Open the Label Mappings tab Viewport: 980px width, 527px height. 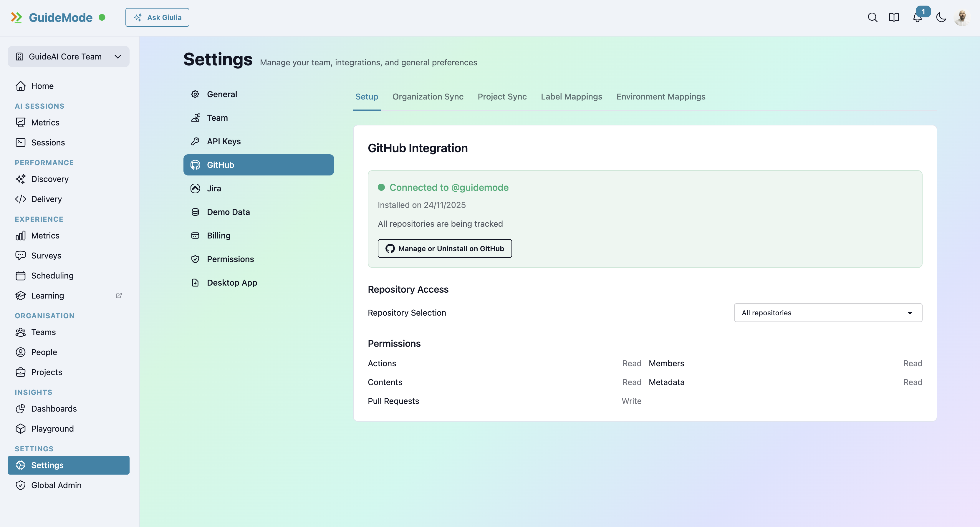(x=571, y=97)
